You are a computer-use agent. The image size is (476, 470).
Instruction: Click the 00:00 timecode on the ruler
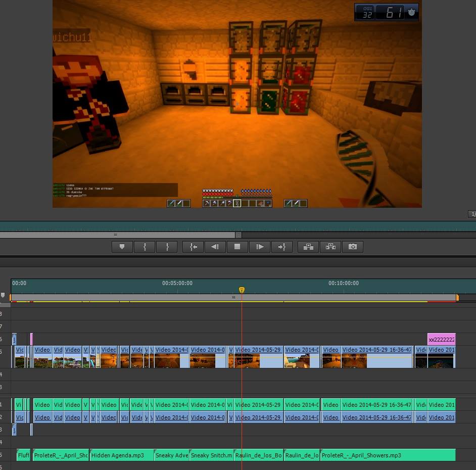[19, 283]
